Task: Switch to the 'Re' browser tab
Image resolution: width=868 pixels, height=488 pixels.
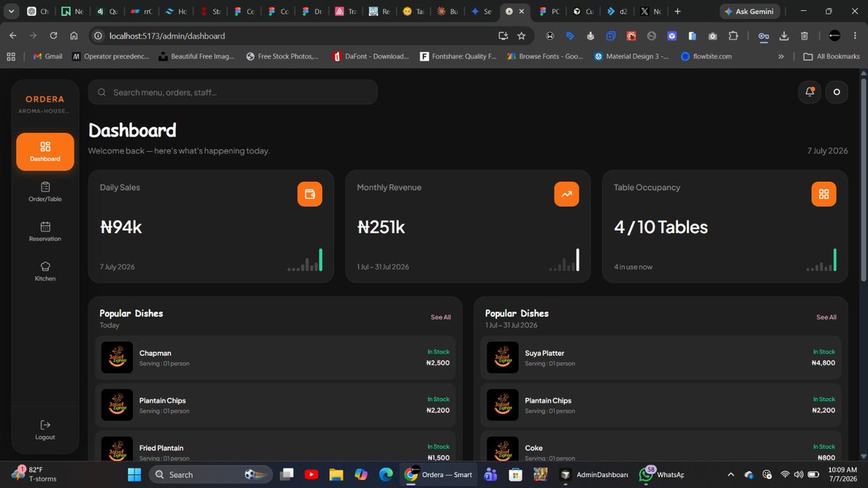Action: (x=378, y=12)
